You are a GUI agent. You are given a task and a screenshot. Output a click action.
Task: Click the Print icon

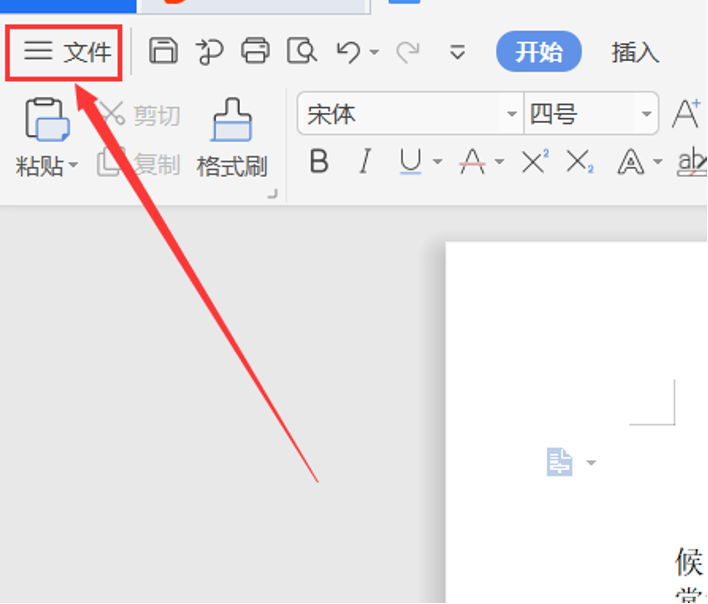[256, 51]
